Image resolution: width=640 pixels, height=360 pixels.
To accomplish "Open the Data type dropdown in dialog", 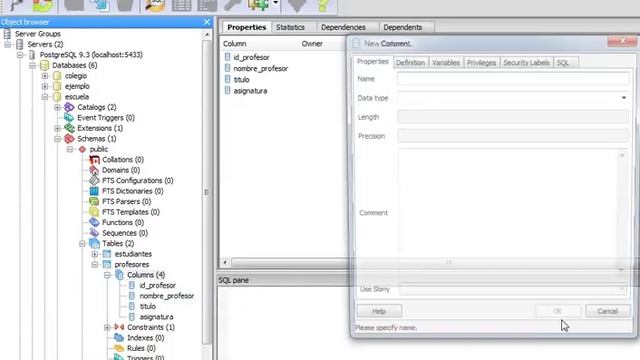I will 623,98.
